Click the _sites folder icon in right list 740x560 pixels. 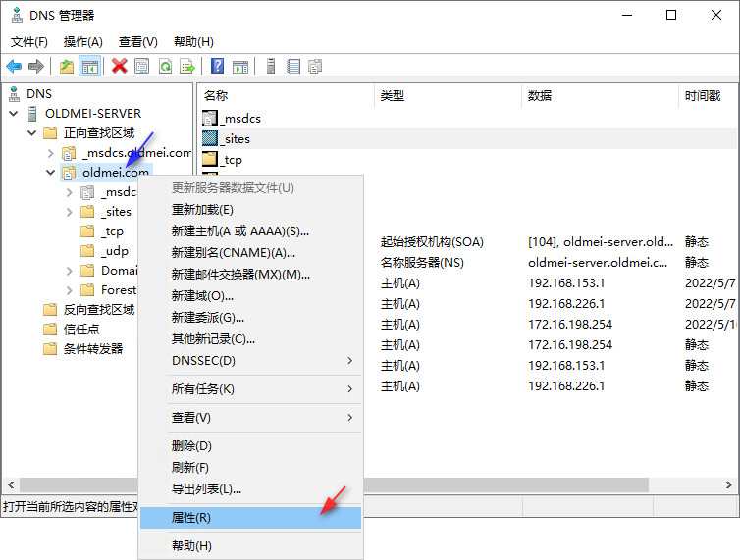pyautogui.click(x=210, y=138)
